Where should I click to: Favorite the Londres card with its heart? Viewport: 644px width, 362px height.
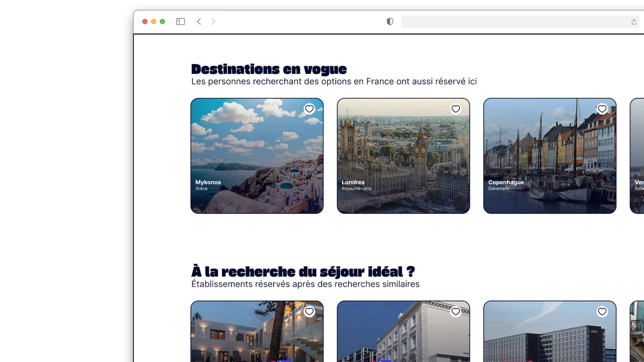click(455, 109)
